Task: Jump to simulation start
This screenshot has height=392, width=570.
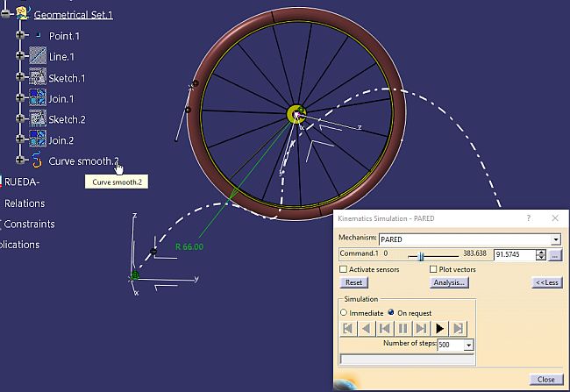Action: (348, 329)
